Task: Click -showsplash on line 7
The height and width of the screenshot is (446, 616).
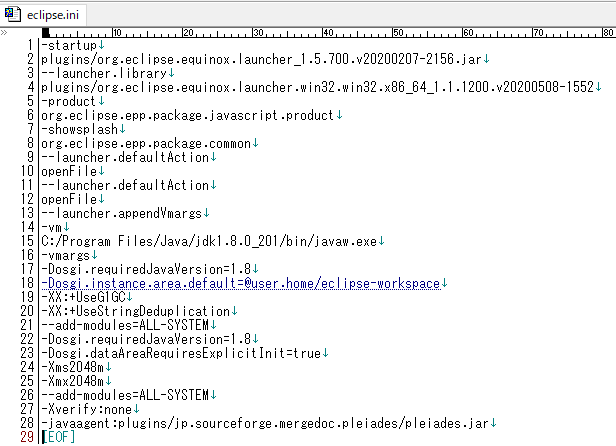Action: [80, 129]
